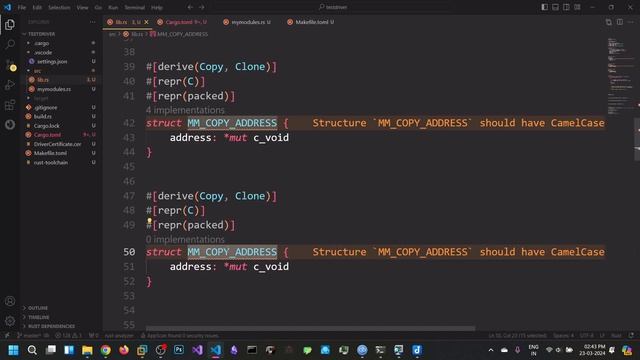640x360 pixels.
Task: Expand the .vscode folder
Action: tap(43, 52)
